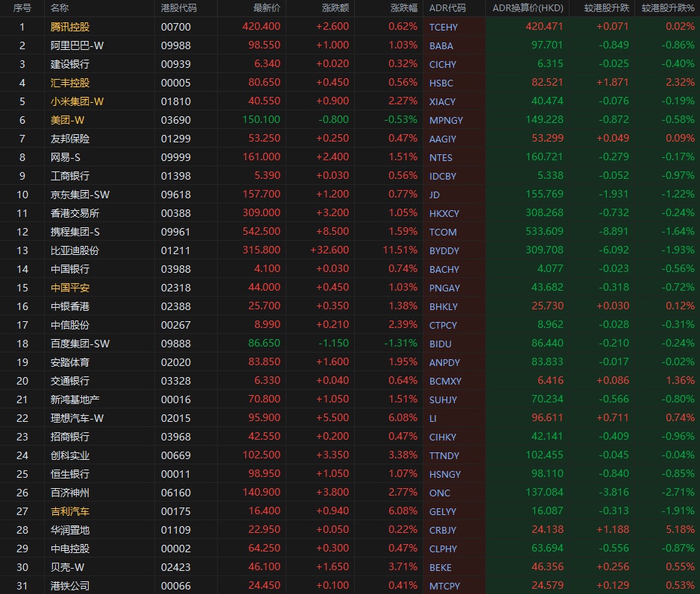The image size is (700, 594).
Task: Select 阿里巴巴-W stock name
Action: (77, 45)
